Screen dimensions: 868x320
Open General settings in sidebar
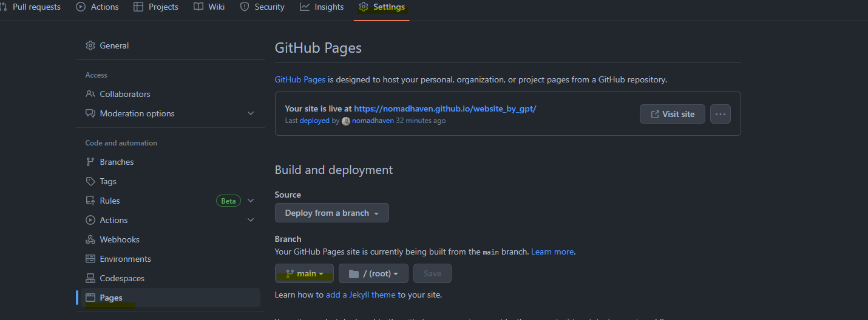170,45
